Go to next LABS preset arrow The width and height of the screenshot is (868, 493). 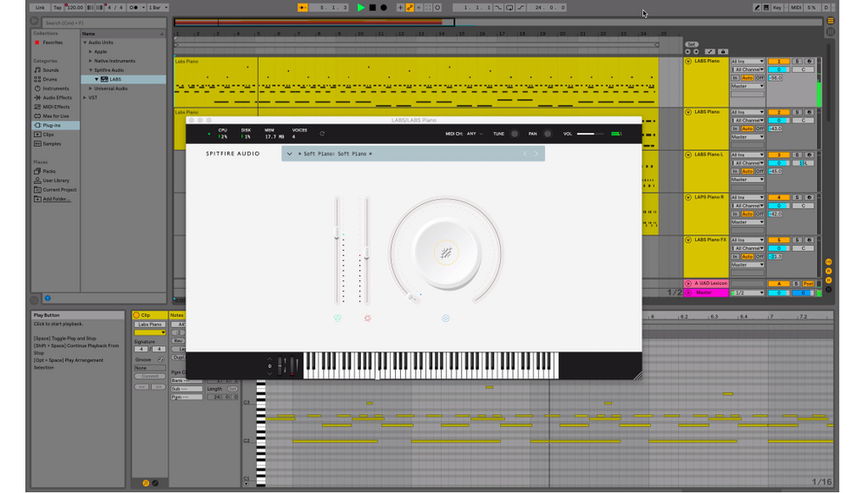(x=536, y=154)
